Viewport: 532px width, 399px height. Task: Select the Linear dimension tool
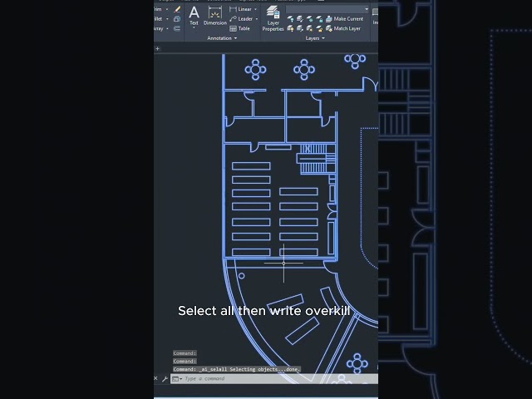240,9
